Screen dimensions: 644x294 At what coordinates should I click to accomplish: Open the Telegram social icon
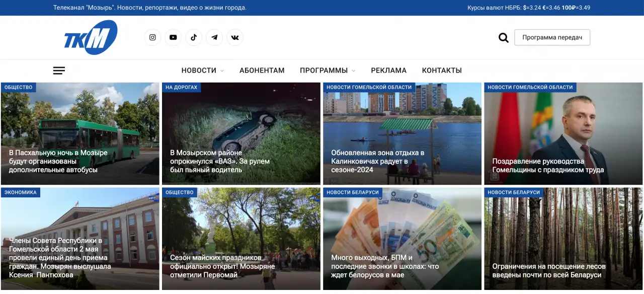tap(214, 37)
